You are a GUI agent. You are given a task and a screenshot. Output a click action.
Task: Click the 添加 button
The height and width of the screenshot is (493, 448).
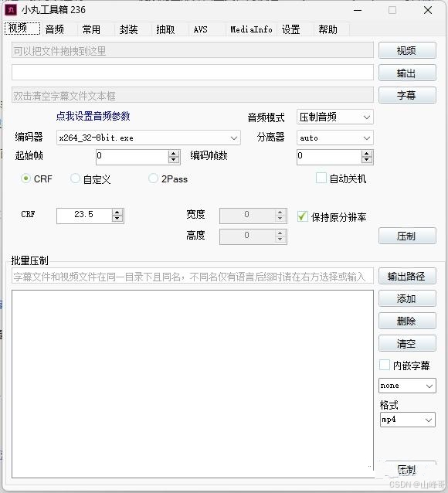point(407,298)
